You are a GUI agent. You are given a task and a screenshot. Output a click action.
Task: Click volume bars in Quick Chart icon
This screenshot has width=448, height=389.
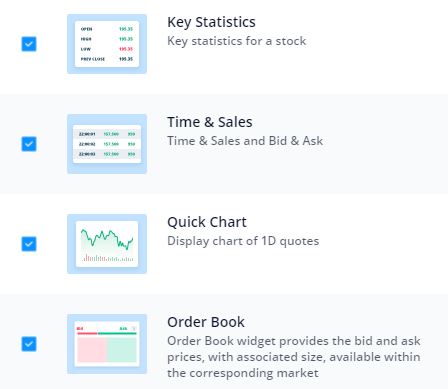pyautogui.click(x=107, y=258)
